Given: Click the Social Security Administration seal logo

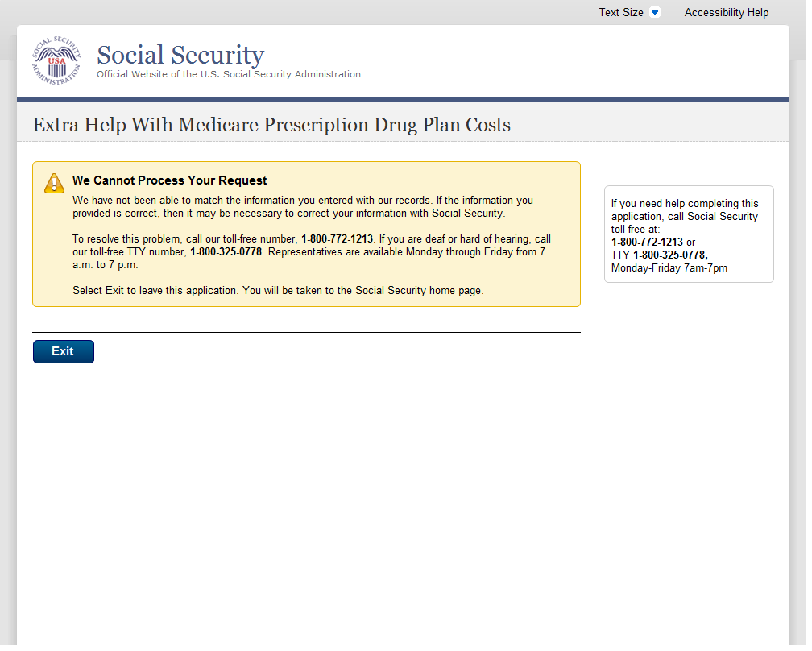Looking at the screenshot, I should click(56, 61).
